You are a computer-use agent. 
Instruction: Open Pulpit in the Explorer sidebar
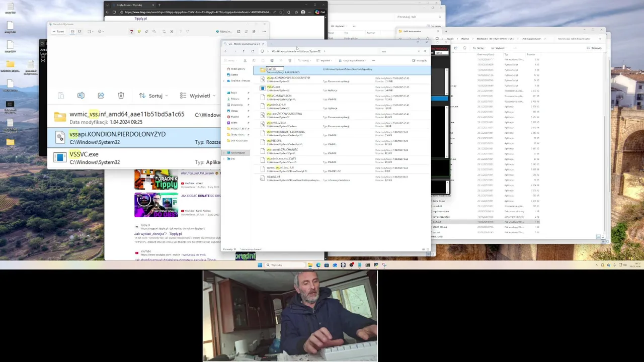pos(234,93)
